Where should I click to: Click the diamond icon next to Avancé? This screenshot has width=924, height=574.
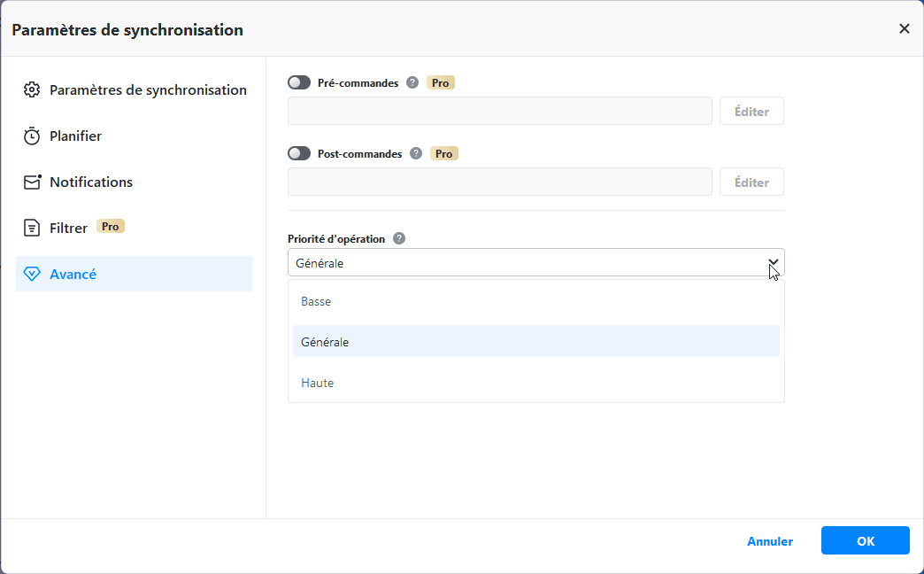(x=32, y=275)
